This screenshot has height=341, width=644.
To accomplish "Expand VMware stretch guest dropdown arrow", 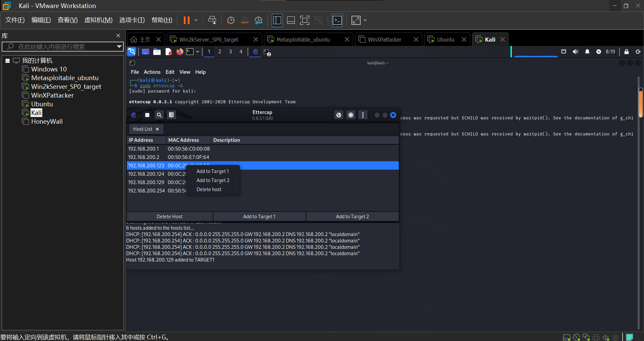I will click(365, 20).
